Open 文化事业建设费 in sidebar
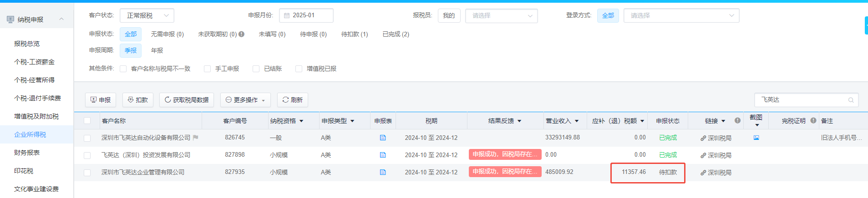This screenshot has width=868, height=198. (36, 189)
